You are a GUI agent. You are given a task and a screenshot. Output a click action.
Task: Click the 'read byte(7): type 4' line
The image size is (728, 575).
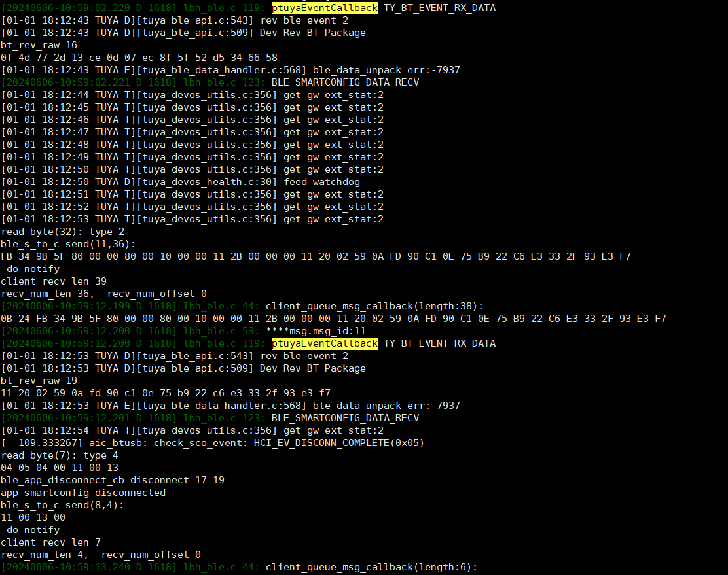tap(60, 455)
